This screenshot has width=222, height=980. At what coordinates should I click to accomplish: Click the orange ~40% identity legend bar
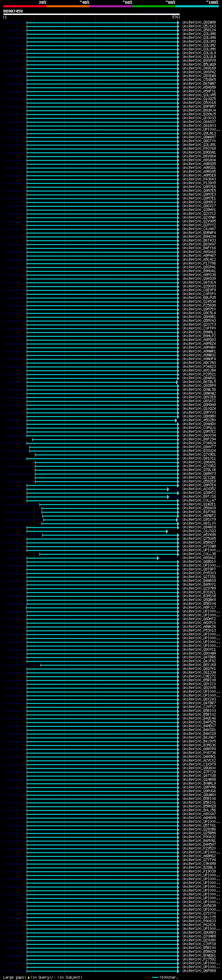pos(68,6)
